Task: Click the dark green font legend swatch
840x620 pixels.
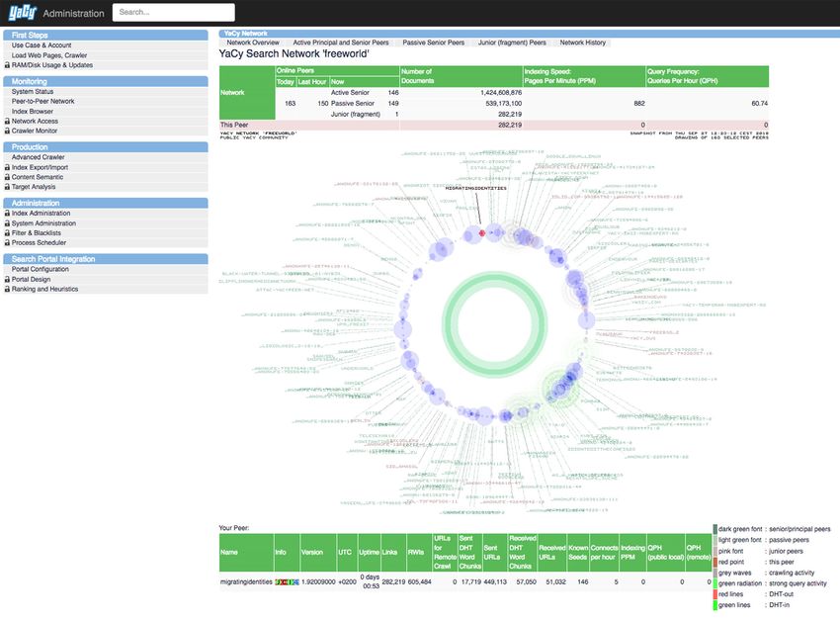Action: pos(715,529)
